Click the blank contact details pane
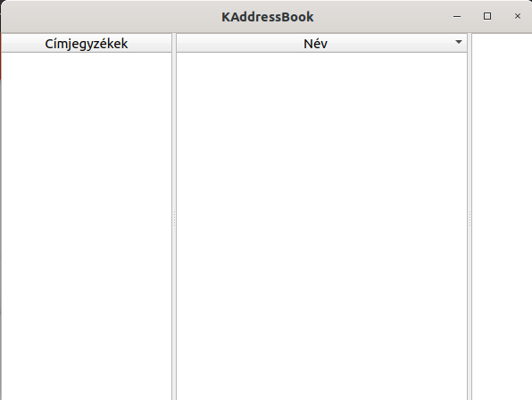Image resolution: width=532 pixels, height=400 pixels. tap(502, 216)
